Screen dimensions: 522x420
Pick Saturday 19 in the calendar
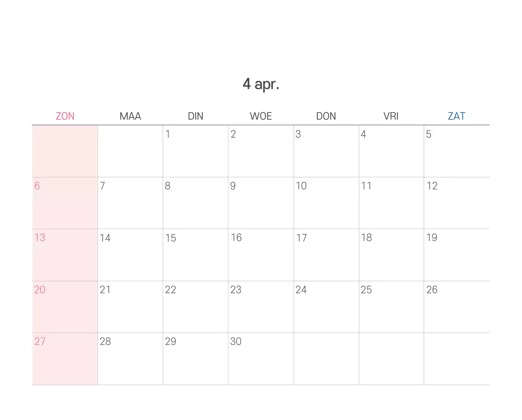pos(456,255)
